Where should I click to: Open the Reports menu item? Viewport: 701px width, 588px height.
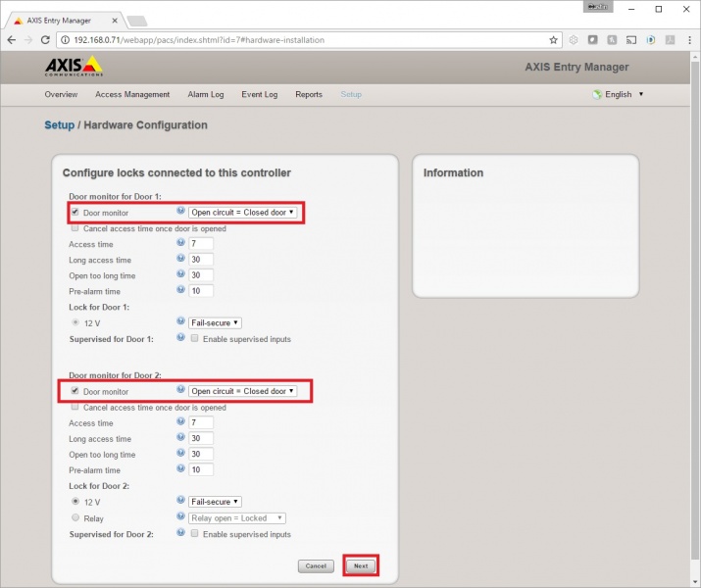(x=309, y=94)
